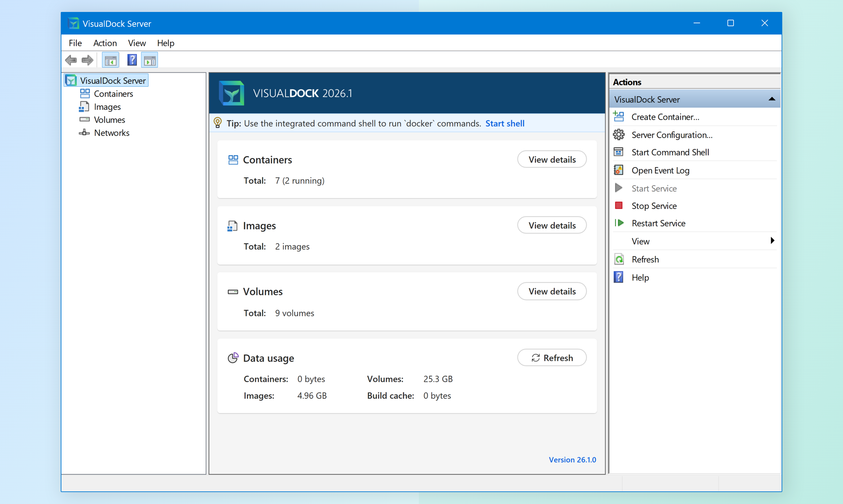
Task: Open the Images section from the tree
Action: tap(107, 106)
